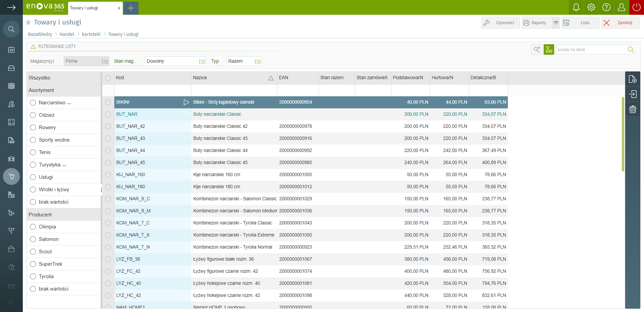644x312 pixels.
Task: Click the Czynności button
Action: point(500,23)
